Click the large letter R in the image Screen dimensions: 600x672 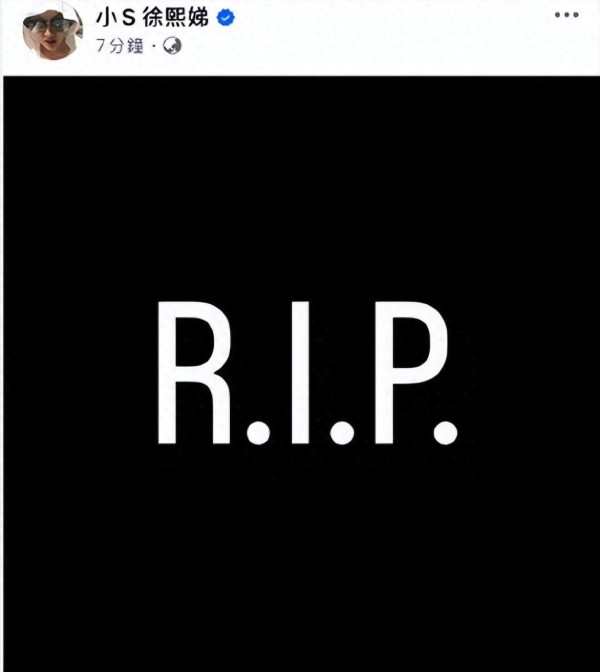194,372
